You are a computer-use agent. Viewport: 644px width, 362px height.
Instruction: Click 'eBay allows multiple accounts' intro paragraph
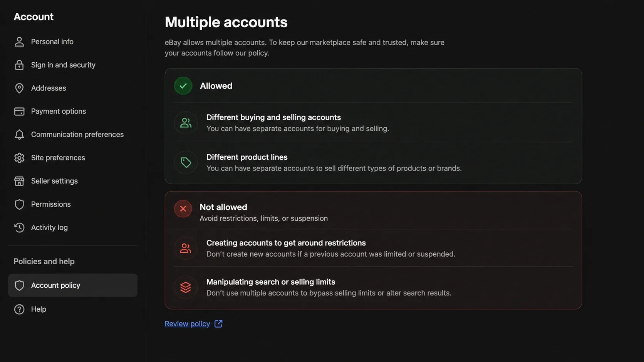click(x=305, y=48)
